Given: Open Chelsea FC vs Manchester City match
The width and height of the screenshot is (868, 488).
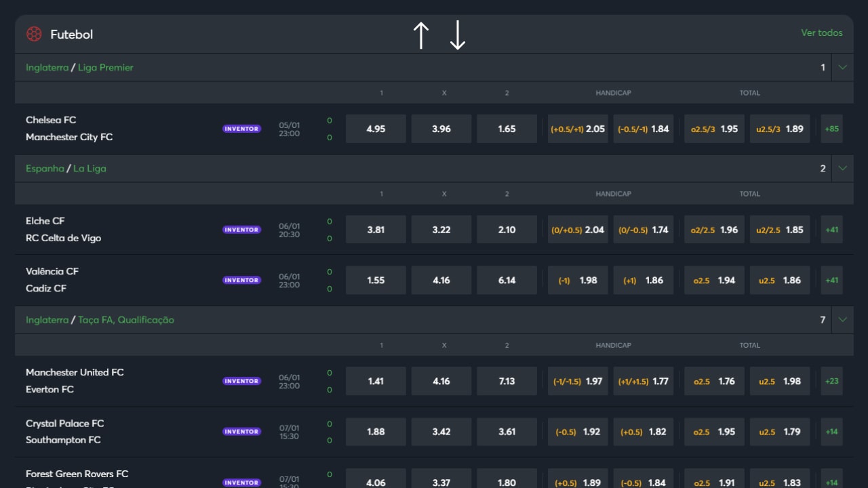Looking at the screenshot, I should (69, 128).
